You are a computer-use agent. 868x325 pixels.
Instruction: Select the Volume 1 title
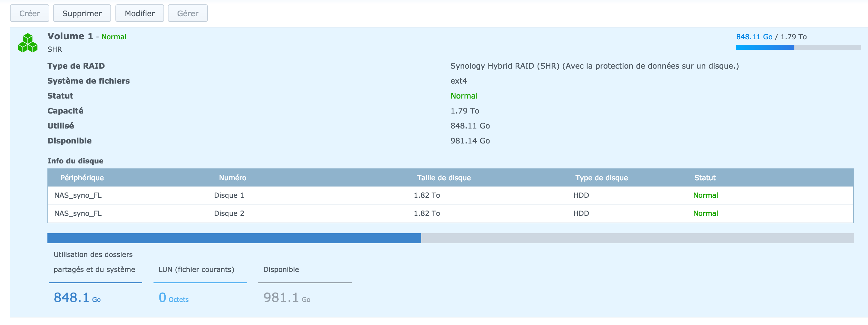click(70, 36)
